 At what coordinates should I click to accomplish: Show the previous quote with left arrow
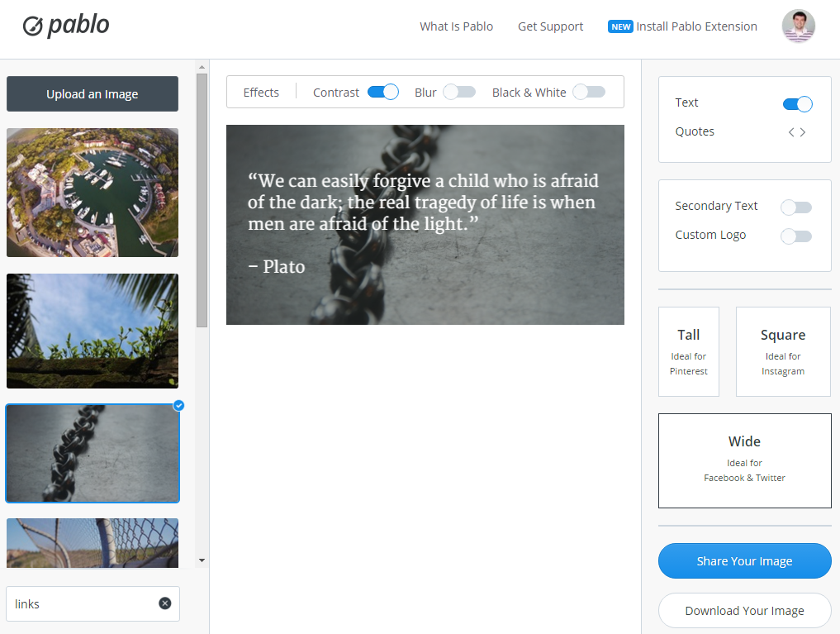point(790,131)
